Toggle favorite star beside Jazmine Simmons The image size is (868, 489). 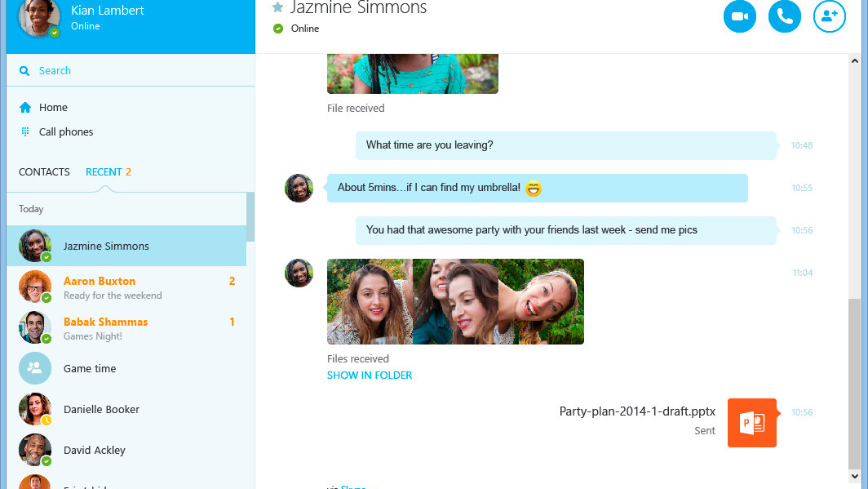click(x=277, y=8)
